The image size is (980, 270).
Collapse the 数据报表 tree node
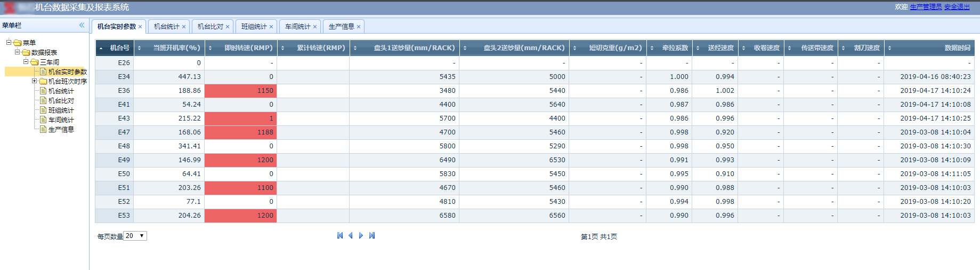(18, 52)
